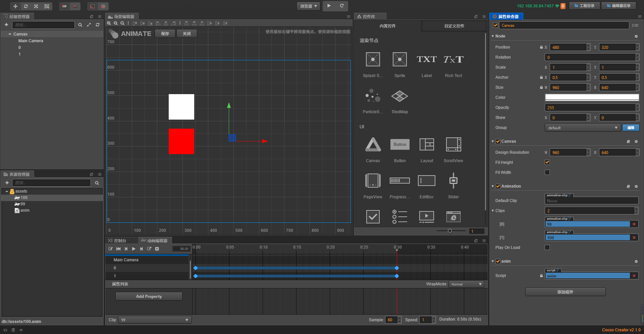Viewport: 644px width, 334px height.
Task: Click the 保存 button beside ANIMATE
Action: tap(165, 34)
